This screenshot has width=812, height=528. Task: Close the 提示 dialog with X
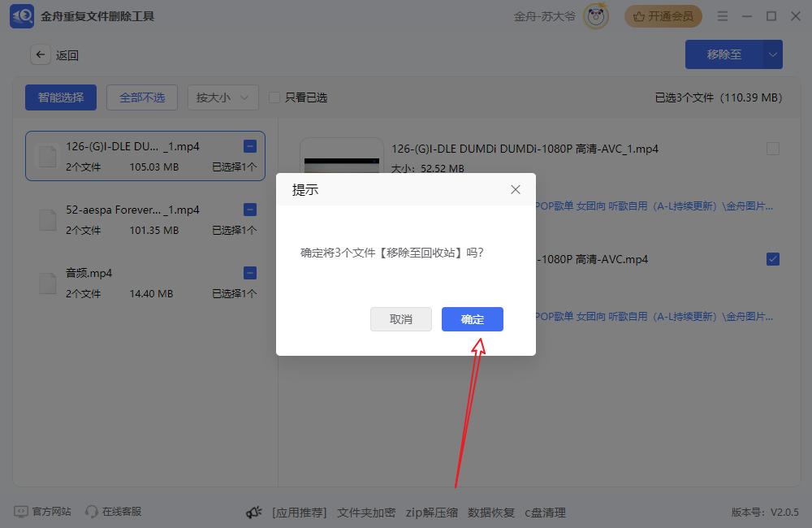point(516,189)
